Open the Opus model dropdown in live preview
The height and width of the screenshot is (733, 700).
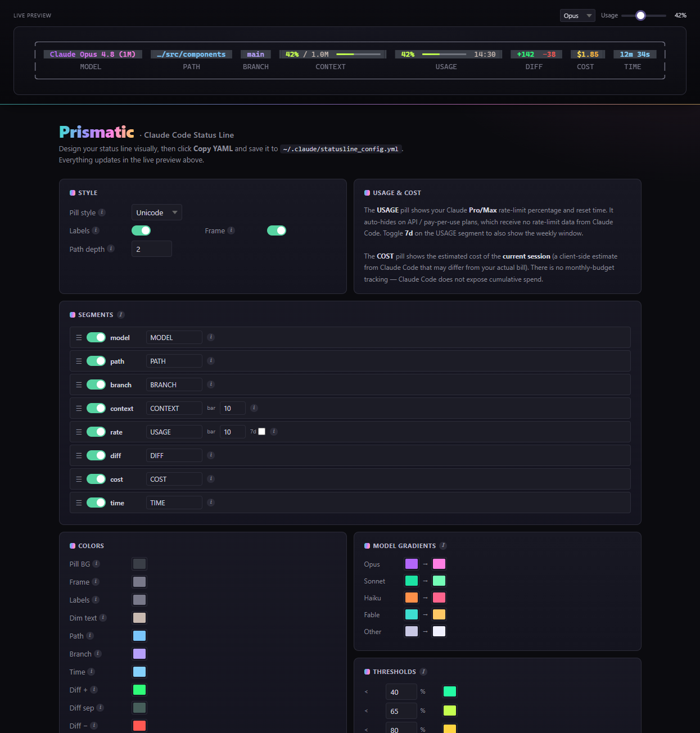[x=577, y=16]
